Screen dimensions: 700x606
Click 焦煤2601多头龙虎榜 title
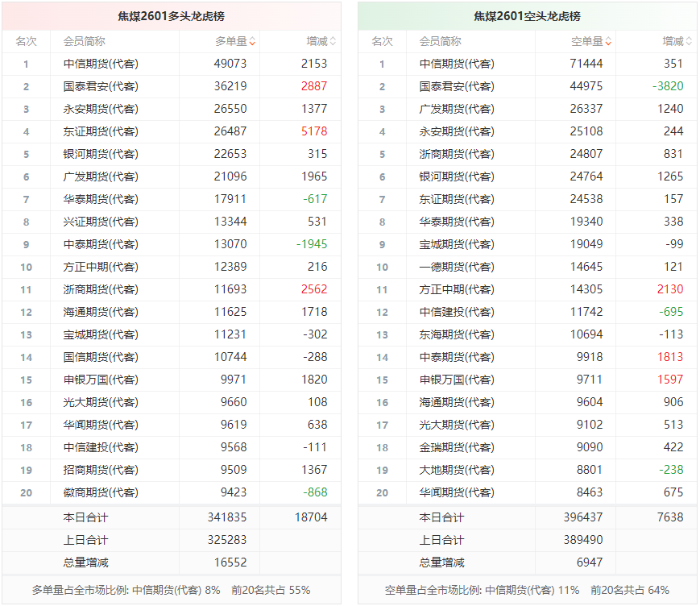point(171,17)
